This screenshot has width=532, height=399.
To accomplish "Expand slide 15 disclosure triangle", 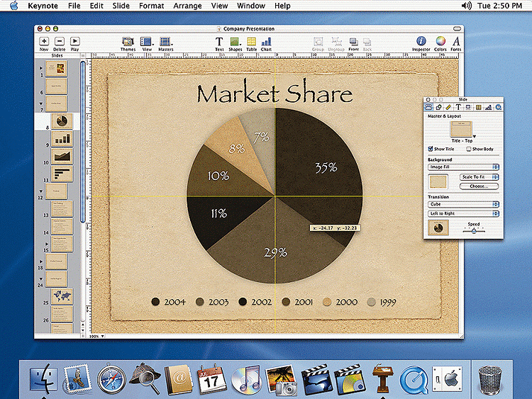I will point(47,244).
